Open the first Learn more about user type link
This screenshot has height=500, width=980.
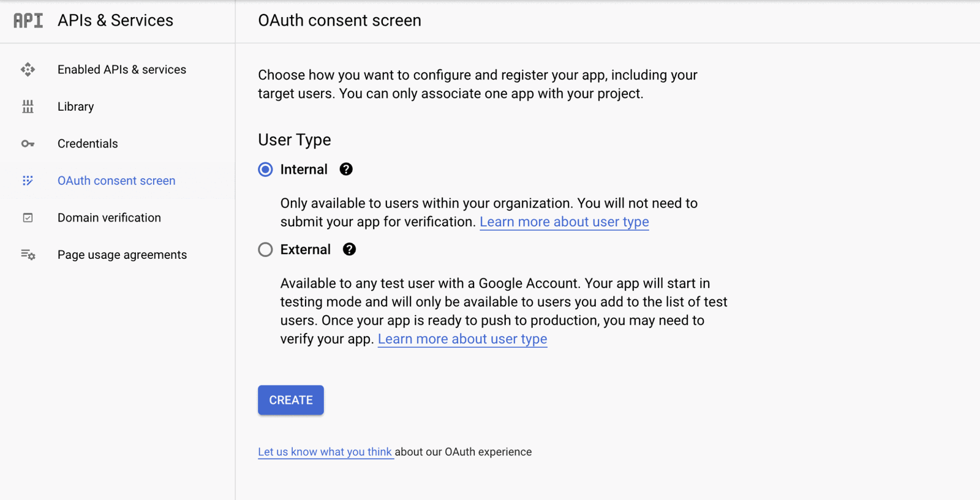563,222
